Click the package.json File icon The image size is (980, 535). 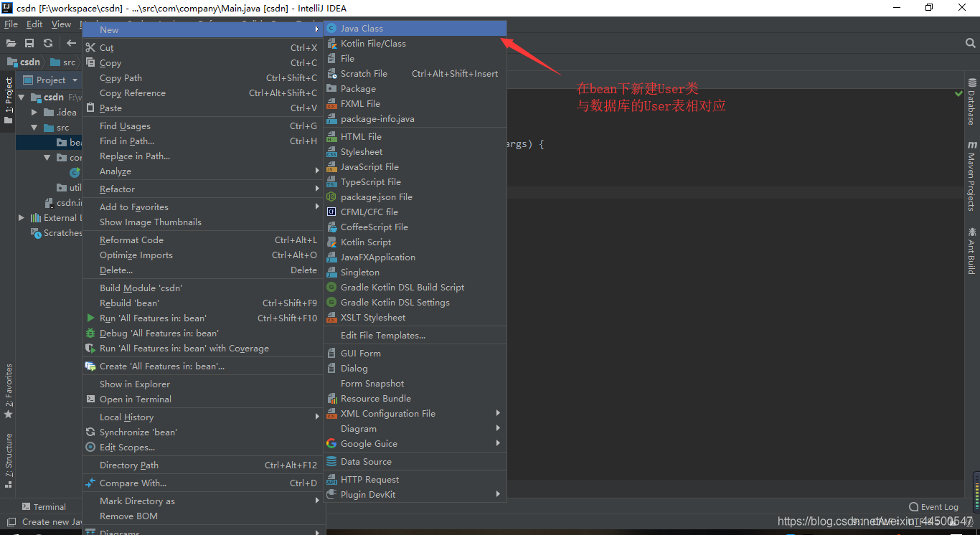[x=331, y=197]
